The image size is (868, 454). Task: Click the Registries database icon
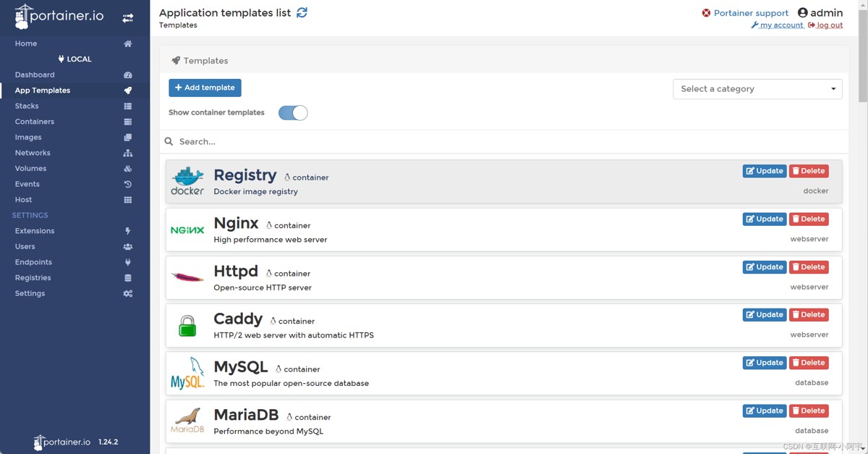click(x=128, y=278)
